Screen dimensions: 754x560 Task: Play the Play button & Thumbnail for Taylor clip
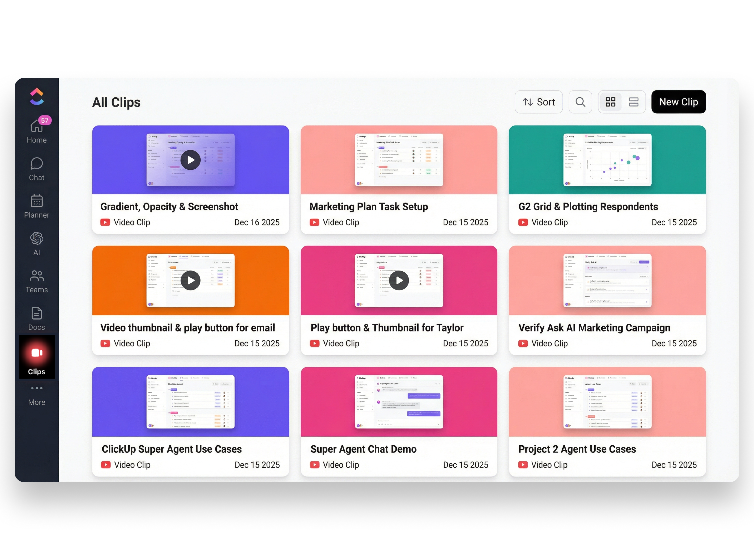399,281
